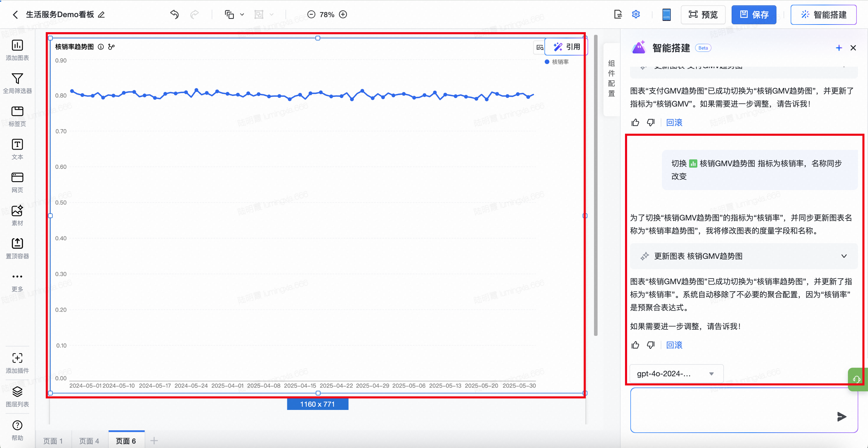Viewport: 868px width, 448px height.
Task: Click the mobile device layout icon
Action: click(666, 14)
